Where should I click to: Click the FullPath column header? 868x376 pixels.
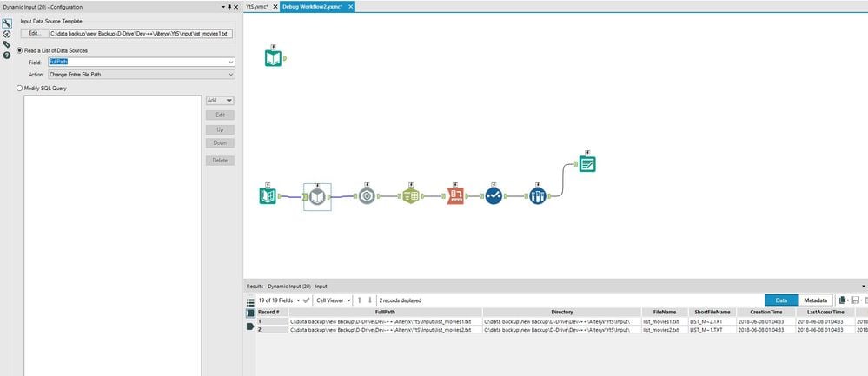(x=385, y=313)
